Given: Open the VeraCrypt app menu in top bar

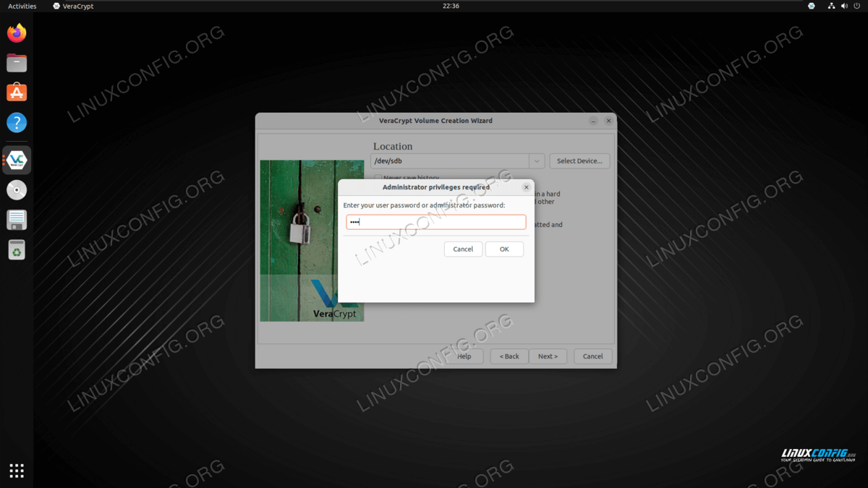Looking at the screenshot, I should (x=73, y=6).
